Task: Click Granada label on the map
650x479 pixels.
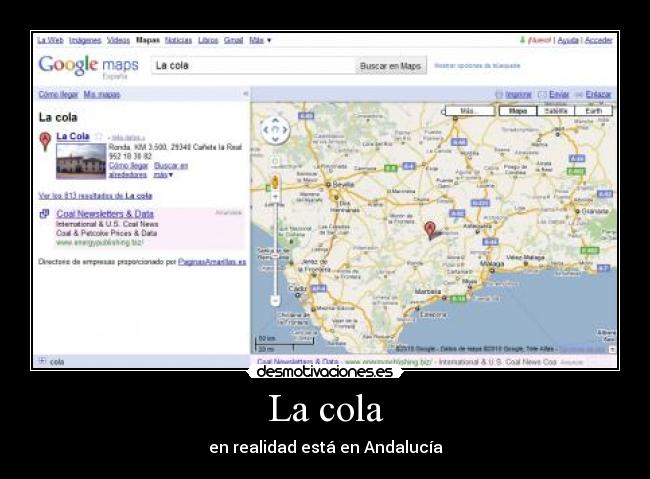Action: 595,211
